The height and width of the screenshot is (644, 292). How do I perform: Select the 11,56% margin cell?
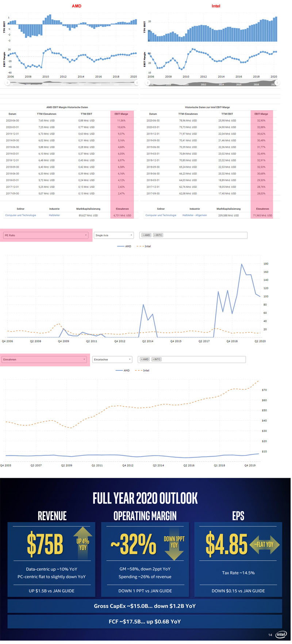121,121
